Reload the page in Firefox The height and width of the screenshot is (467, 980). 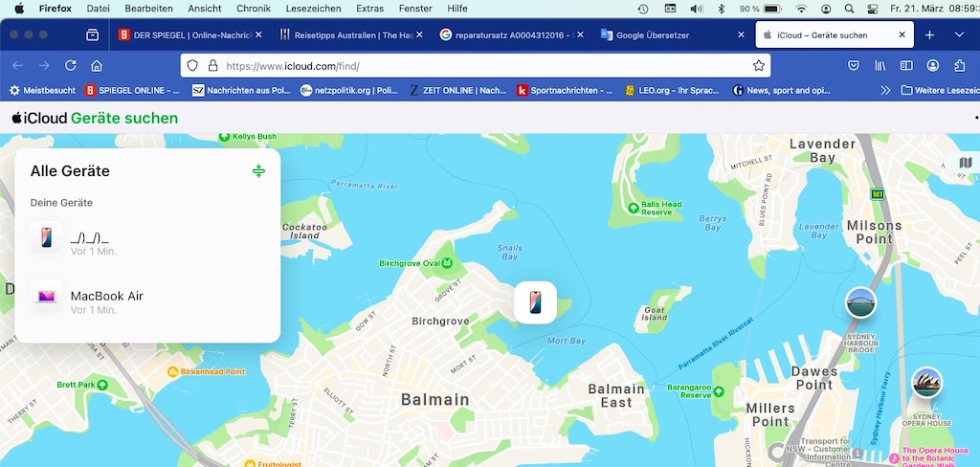(x=70, y=66)
